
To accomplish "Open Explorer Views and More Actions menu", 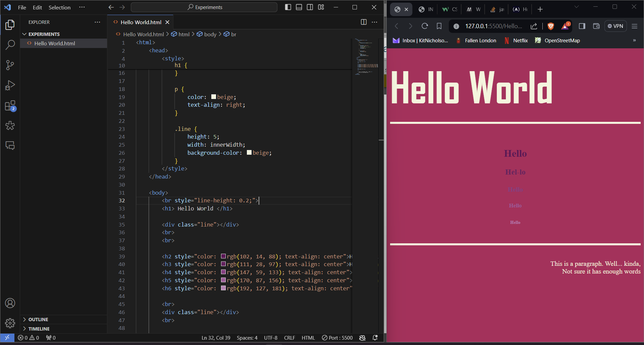I will coord(97,22).
